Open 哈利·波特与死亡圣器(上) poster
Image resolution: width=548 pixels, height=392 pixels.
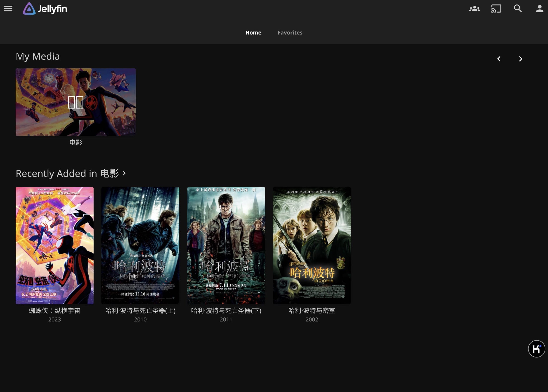(140, 245)
